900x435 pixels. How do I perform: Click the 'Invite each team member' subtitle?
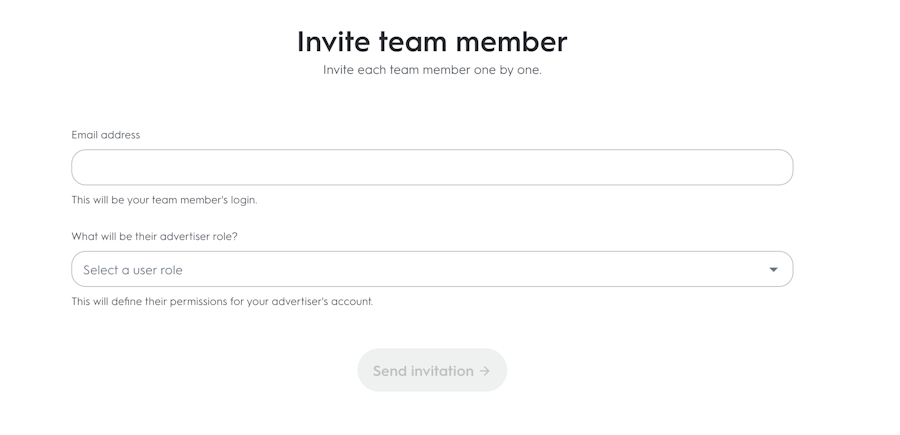pos(432,70)
